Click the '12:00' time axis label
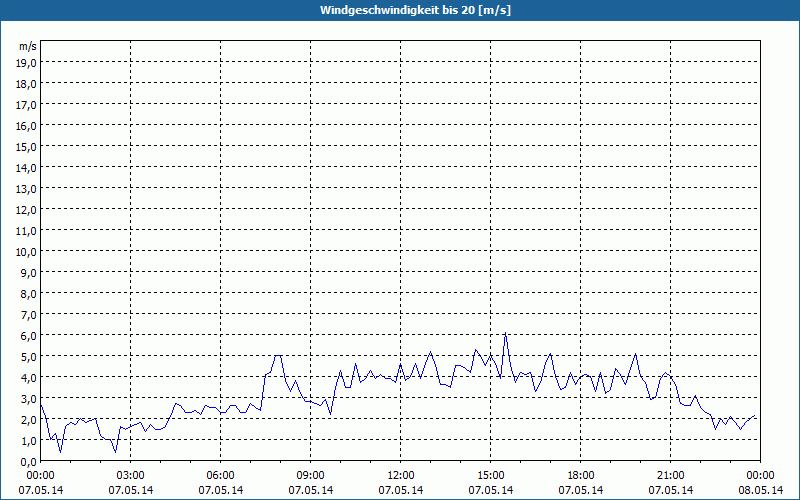Image resolution: width=800 pixels, height=500 pixels. pos(401,476)
